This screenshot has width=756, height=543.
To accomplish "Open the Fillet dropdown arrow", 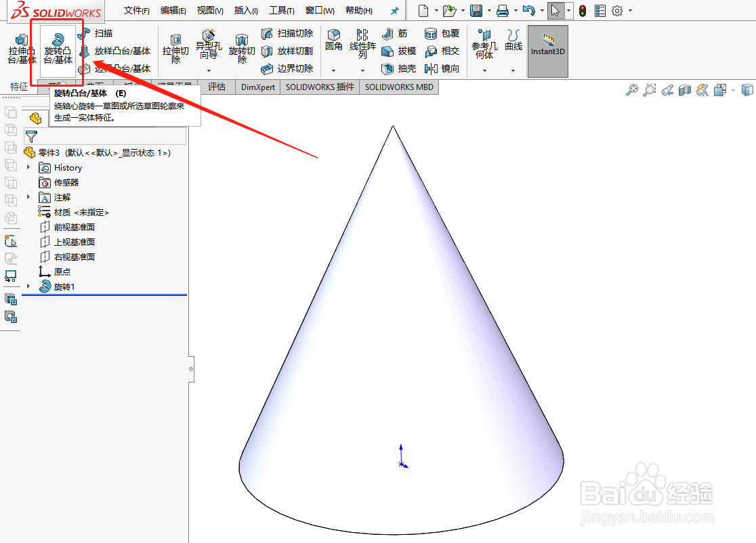I will click(334, 70).
